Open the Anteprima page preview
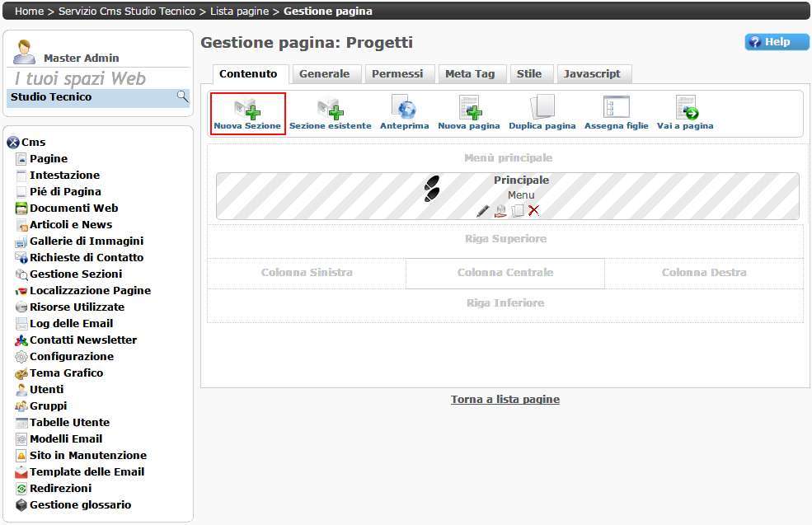The height and width of the screenshot is (525, 812). coord(404,112)
